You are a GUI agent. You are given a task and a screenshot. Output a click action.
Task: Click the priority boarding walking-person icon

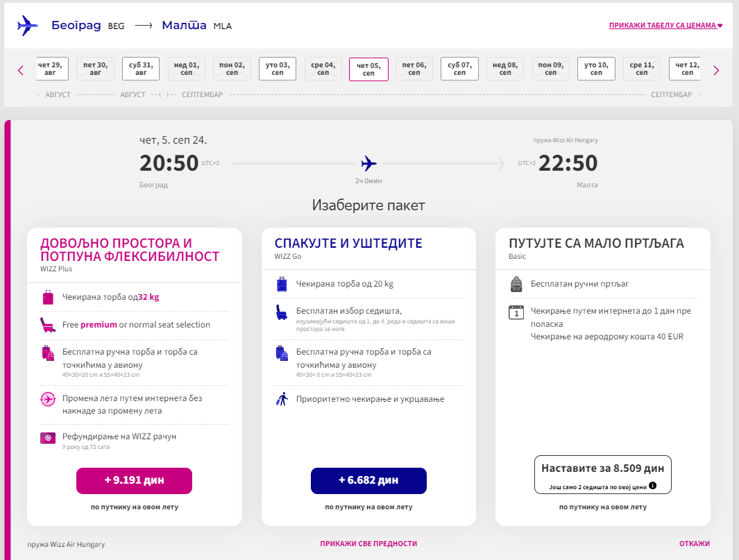pyautogui.click(x=282, y=399)
